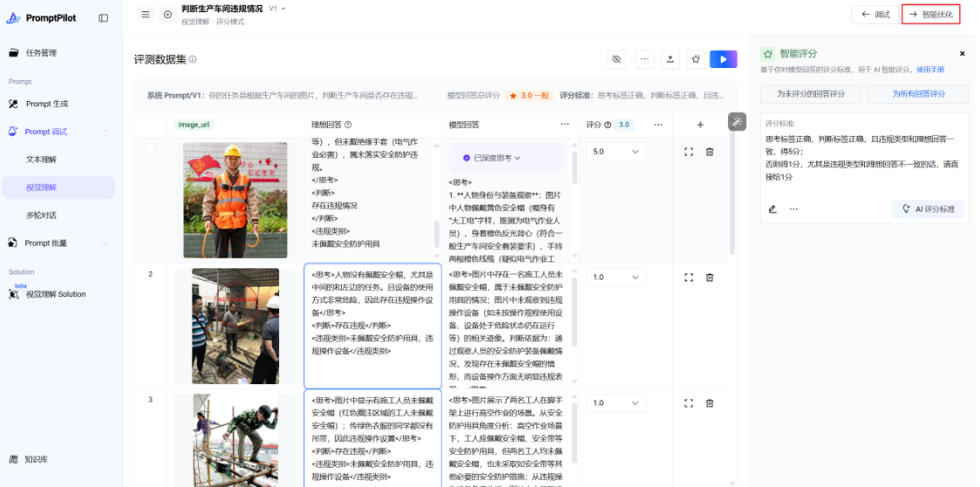Expand row 1 with the fullscreen icon
The image size is (980, 487).
689,152
